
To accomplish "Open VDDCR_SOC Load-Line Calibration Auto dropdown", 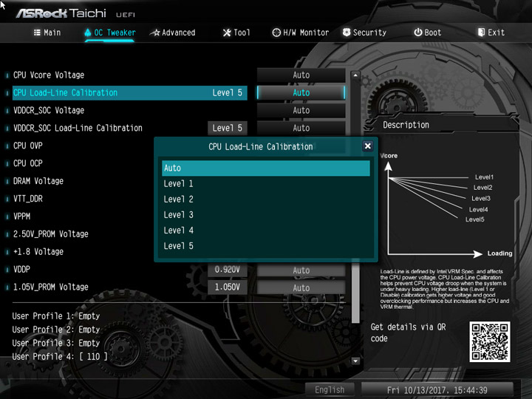I will [x=301, y=128].
